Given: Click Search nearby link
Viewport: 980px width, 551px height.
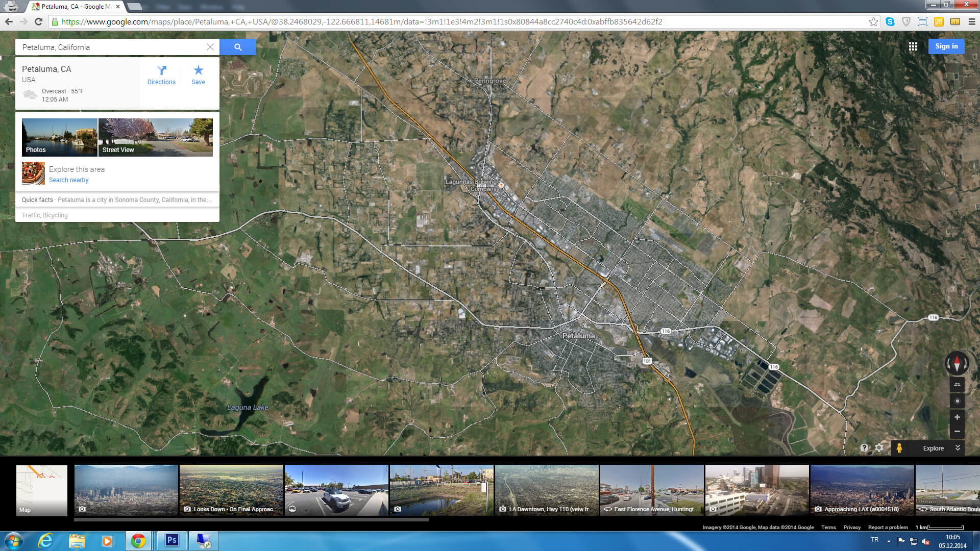Looking at the screenshot, I should point(68,180).
